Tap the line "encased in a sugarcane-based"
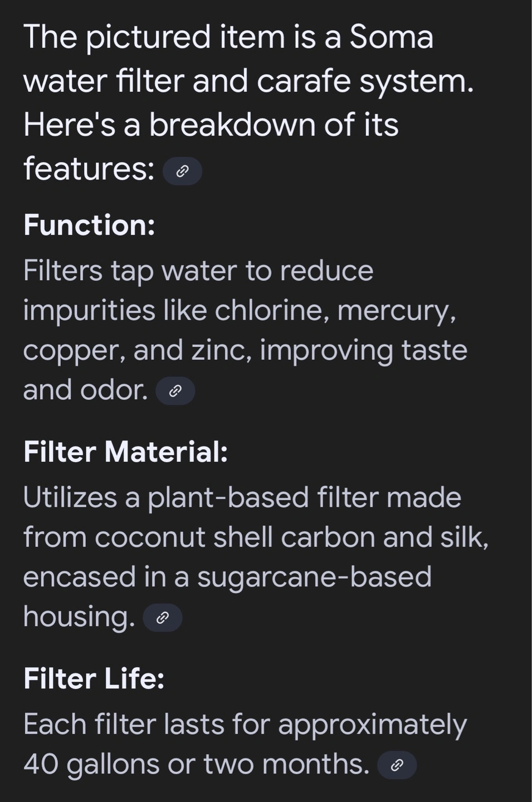532x802 pixels. (227, 577)
